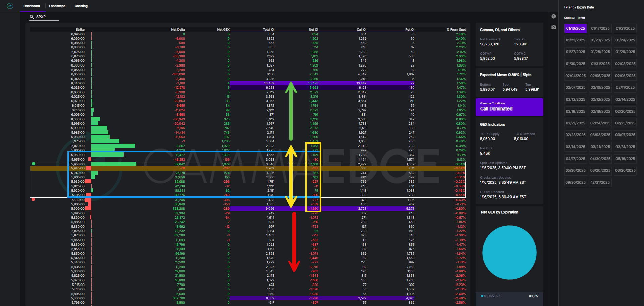
Task: Select the 05/16/2025 expiry date
Action: (625, 159)
